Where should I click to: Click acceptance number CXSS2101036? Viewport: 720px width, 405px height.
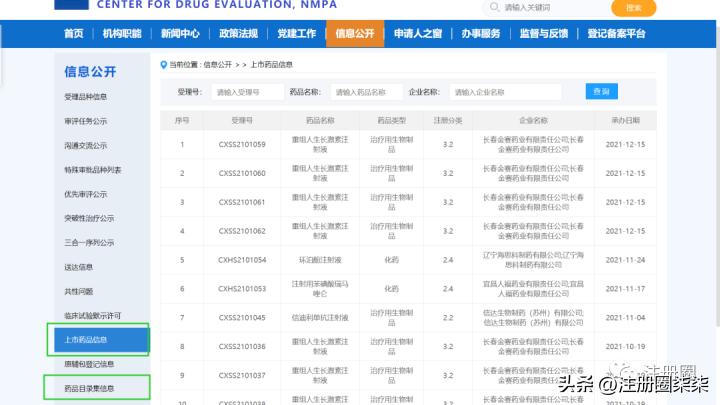coord(242,346)
